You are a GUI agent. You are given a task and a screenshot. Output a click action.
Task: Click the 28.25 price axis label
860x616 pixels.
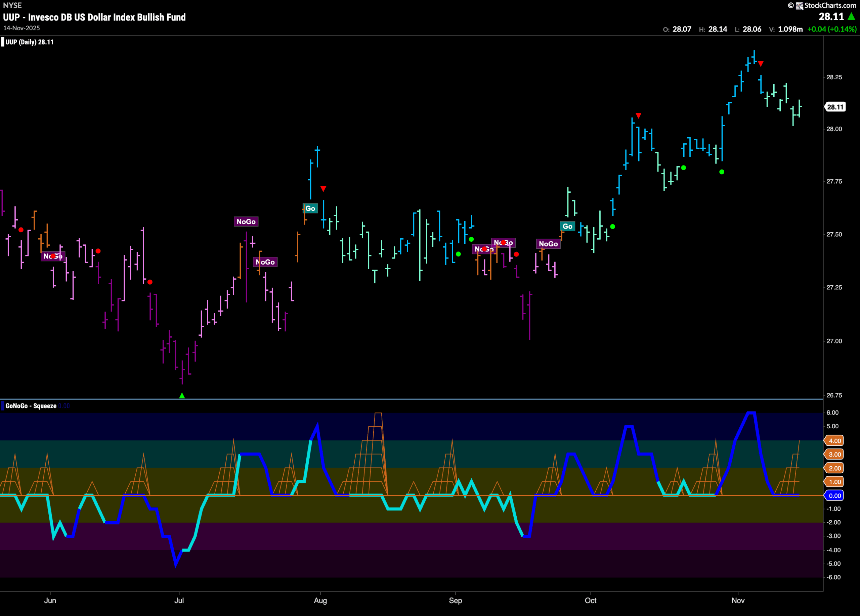(834, 77)
